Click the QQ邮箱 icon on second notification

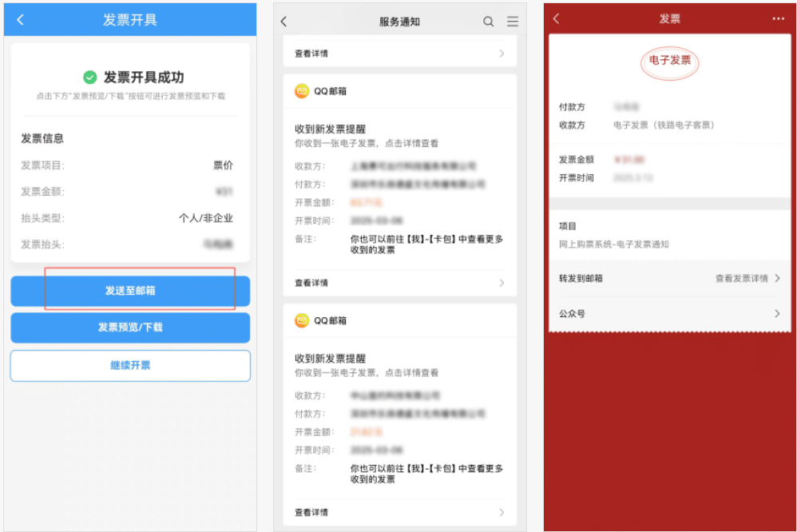pyautogui.click(x=302, y=320)
